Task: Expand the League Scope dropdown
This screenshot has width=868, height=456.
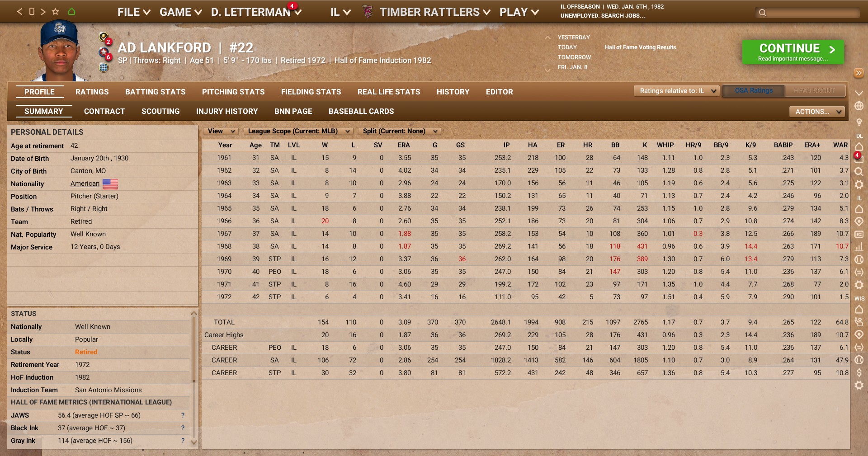Action: [297, 131]
